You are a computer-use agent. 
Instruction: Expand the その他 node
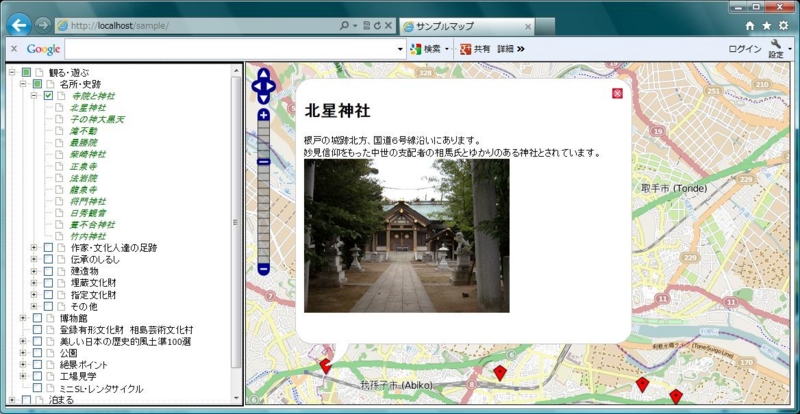point(34,306)
